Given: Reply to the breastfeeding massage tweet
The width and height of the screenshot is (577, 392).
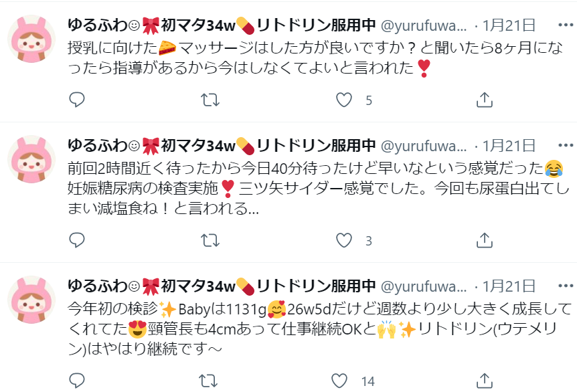Looking at the screenshot, I should coord(77,100).
